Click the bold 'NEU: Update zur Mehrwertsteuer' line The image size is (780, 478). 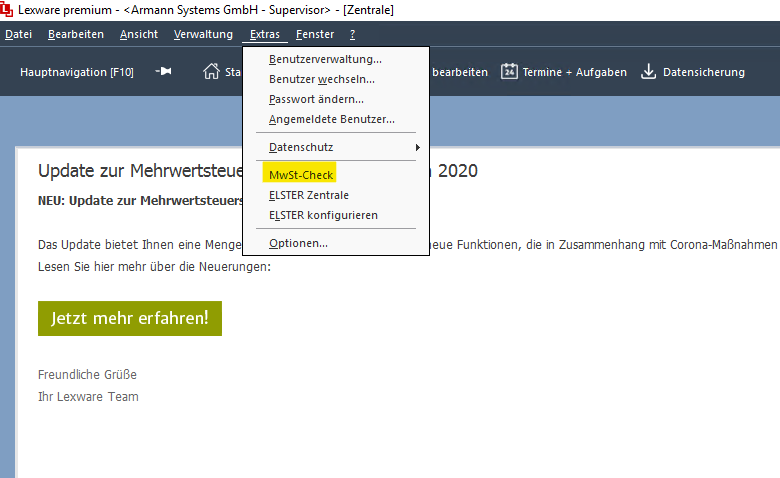140,200
